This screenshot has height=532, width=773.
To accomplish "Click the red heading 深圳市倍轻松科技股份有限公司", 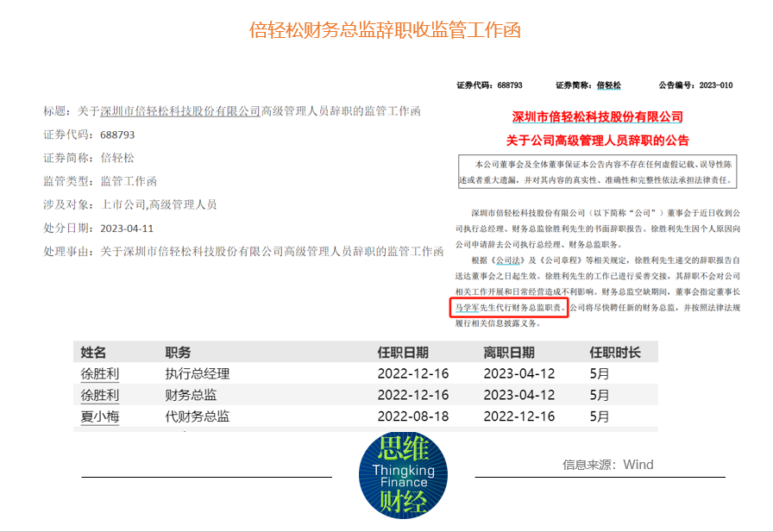I will tap(598, 116).
